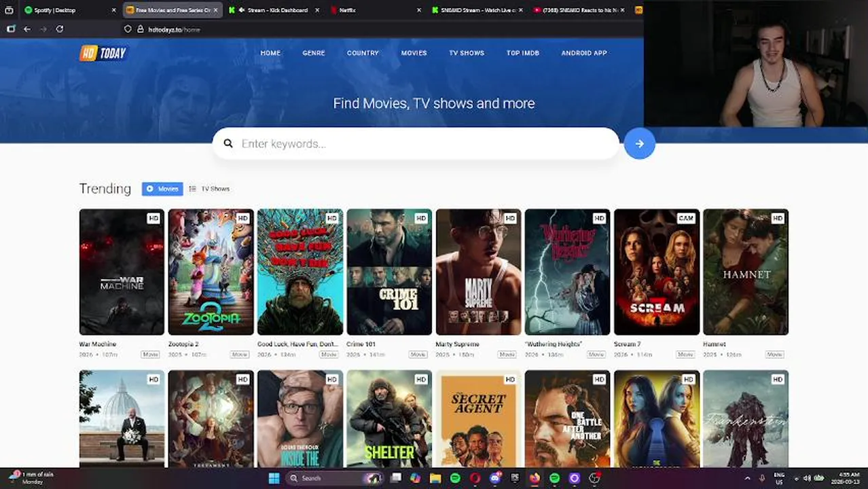
Task: Go to Movies in the top navigation
Action: click(x=414, y=53)
